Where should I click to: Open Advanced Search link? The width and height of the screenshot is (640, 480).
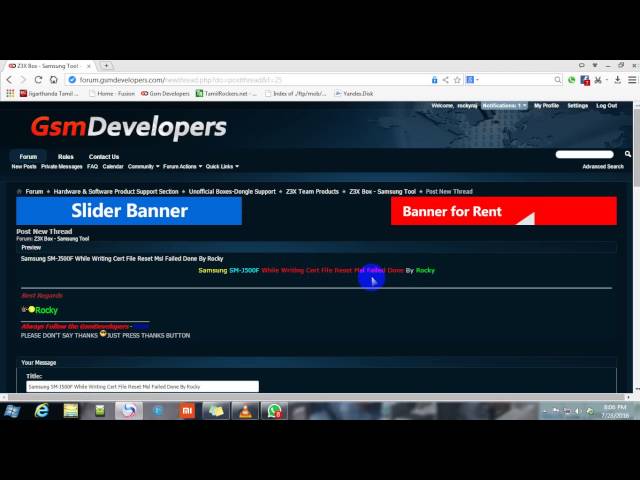[x=603, y=167]
